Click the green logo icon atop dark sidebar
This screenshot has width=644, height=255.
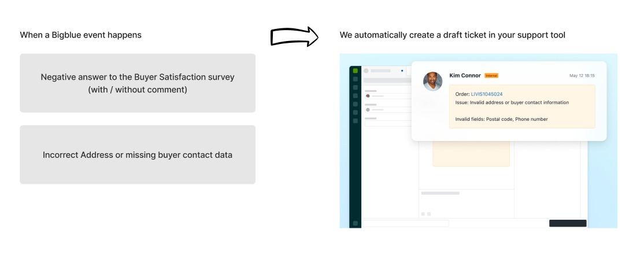(x=356, y=71)
